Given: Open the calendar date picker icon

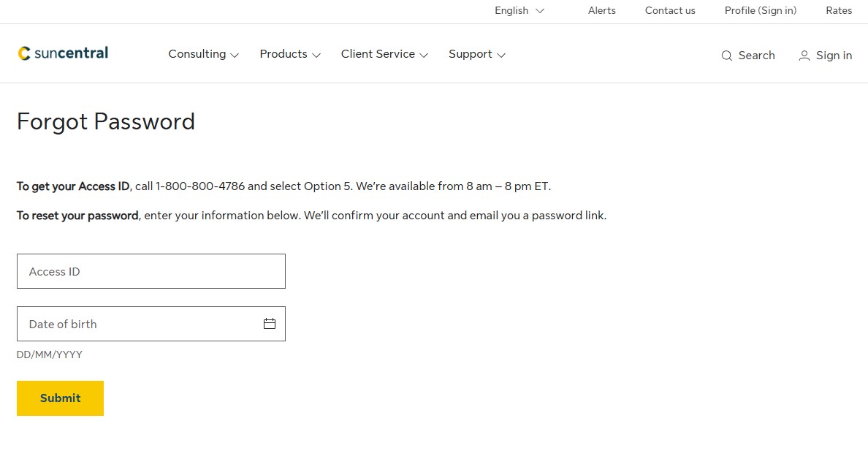Looking at the screenshot, I should click(x=270, y=324).
